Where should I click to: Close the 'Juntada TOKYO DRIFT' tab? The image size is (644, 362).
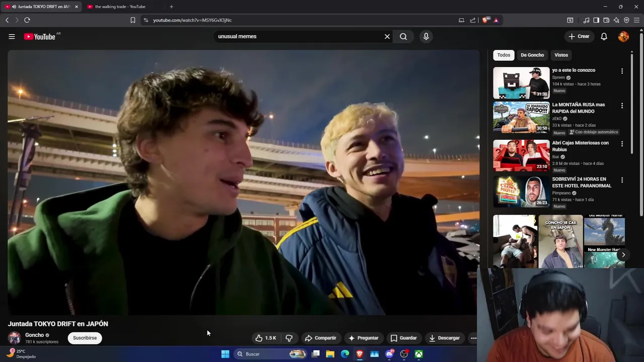pos(76,7)
